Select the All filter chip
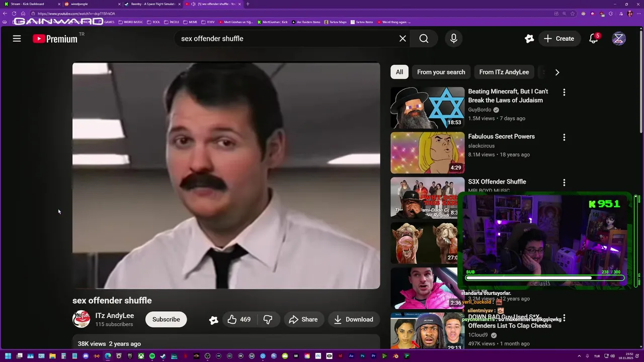The image size is (644, 362). [399, 72]
